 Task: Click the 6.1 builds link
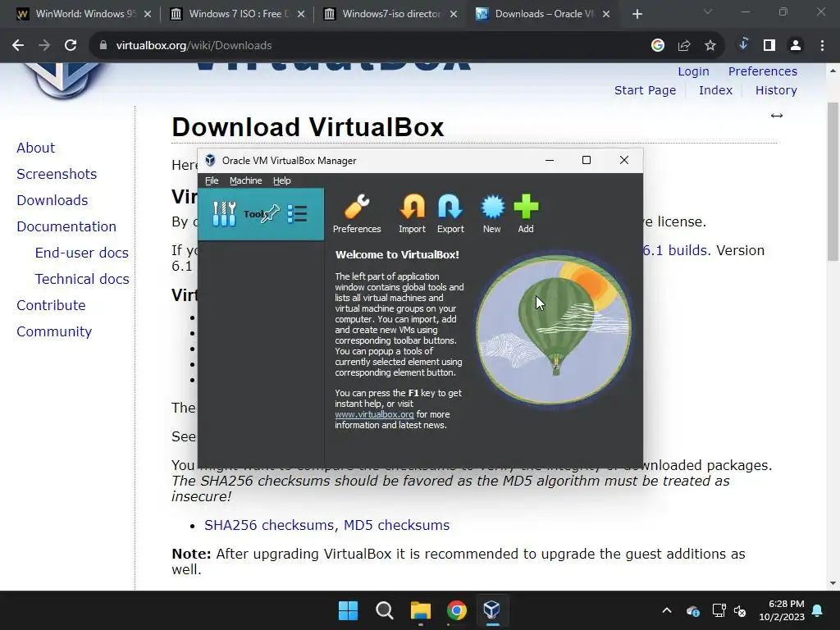tap(674, 250)
